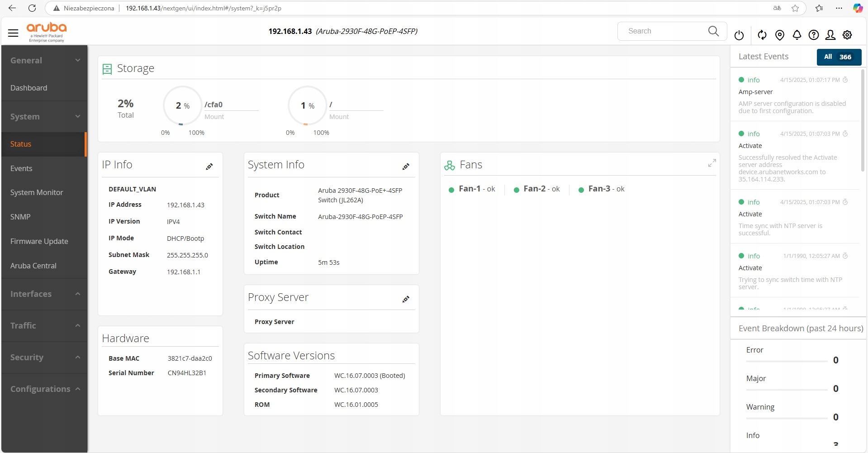Edit IP Info with pencil icon
The width and height of the screenshot is (868, 453).
209,167
